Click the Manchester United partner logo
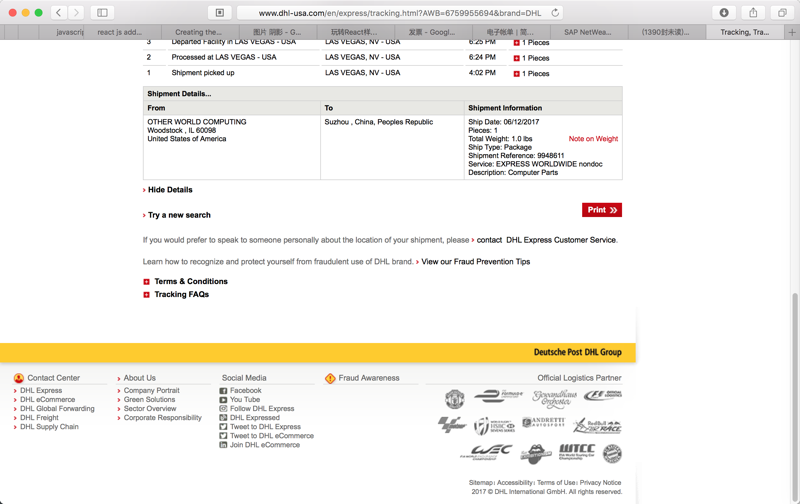The height and width of the screenshot is (504, 800). pyautogui.click(x=454, y=399)
